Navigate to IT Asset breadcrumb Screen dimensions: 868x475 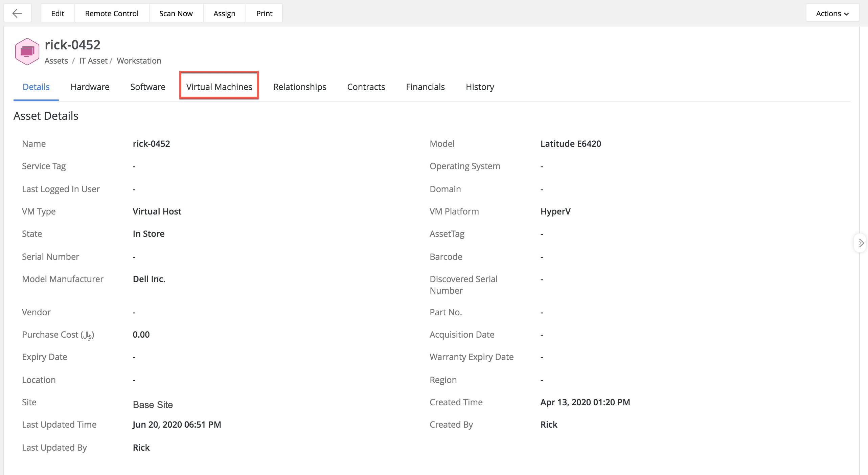(93, 61)
